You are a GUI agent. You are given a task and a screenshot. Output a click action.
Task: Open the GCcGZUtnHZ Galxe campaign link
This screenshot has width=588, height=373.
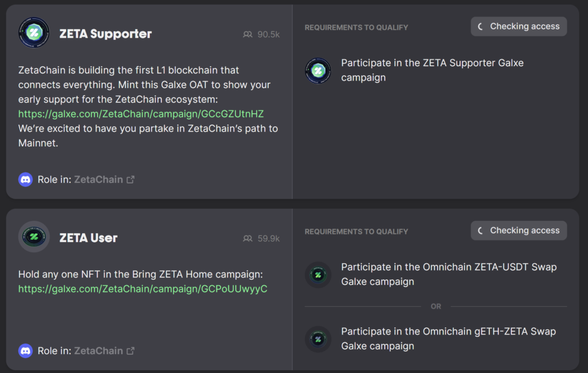pos(141,113)
